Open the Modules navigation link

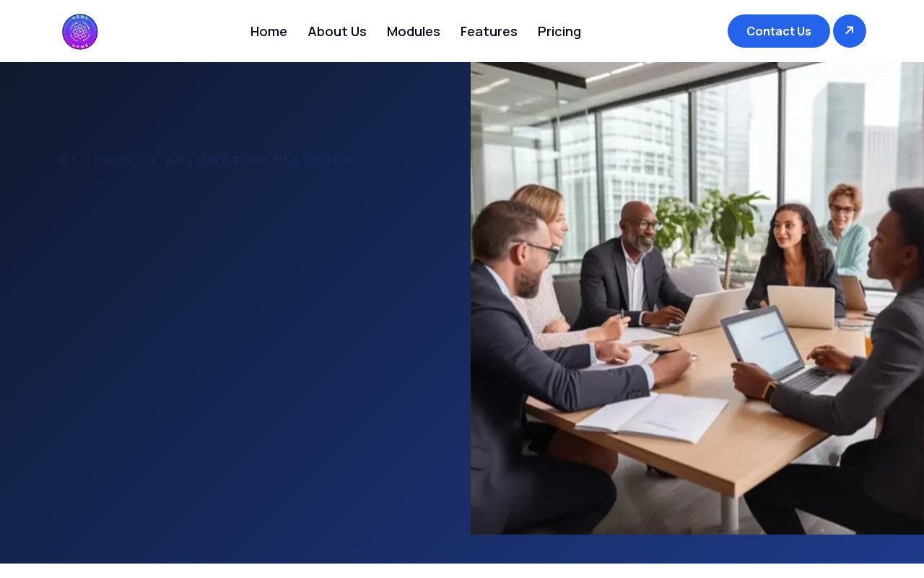click(414, 31)
